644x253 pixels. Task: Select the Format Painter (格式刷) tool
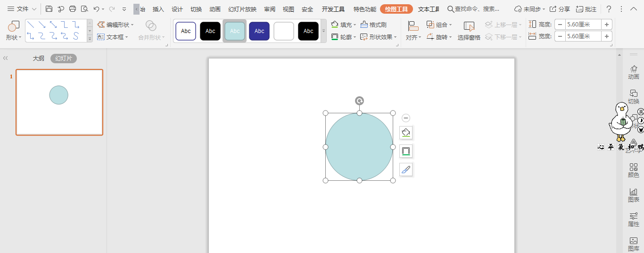[373, 25]
